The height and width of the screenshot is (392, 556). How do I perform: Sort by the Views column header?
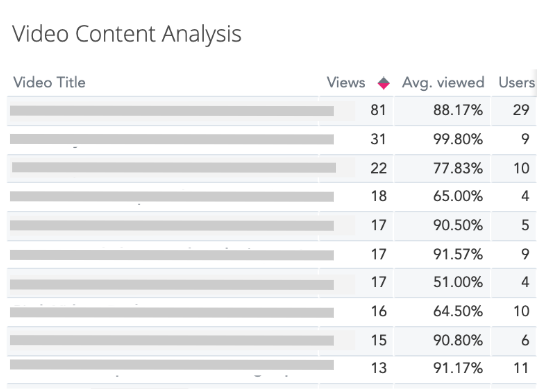coord(346,82)
